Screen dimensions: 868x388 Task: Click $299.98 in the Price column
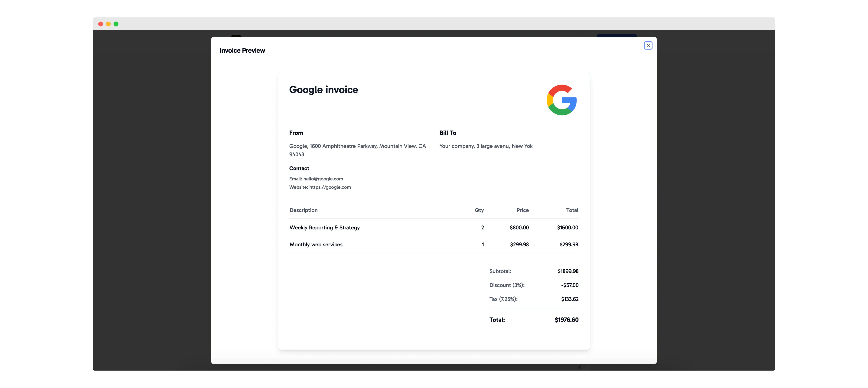[519, 245]
